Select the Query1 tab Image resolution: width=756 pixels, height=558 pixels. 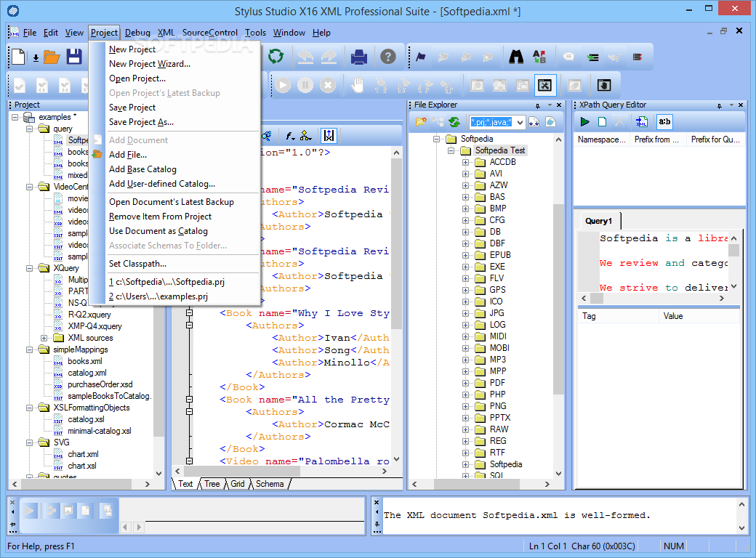pyautogui.click(x=599, y=221)
